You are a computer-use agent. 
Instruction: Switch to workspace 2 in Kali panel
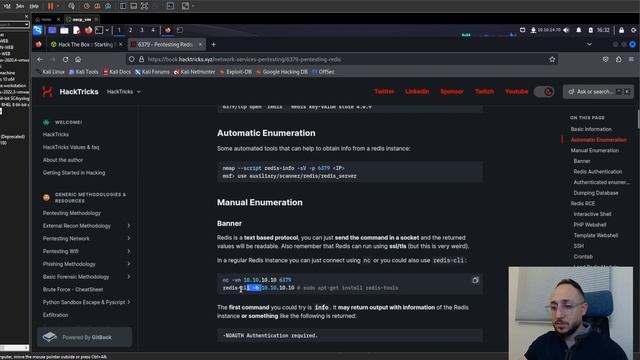[130, 30]
